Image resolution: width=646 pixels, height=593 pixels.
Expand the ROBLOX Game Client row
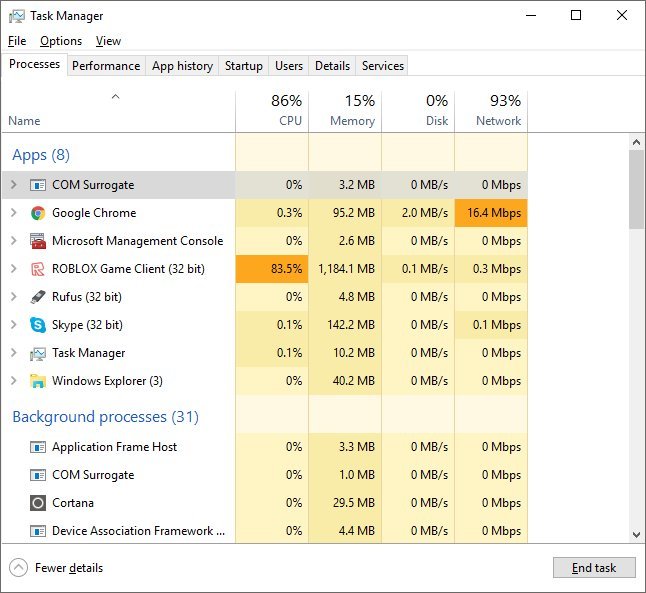[14, 269]
